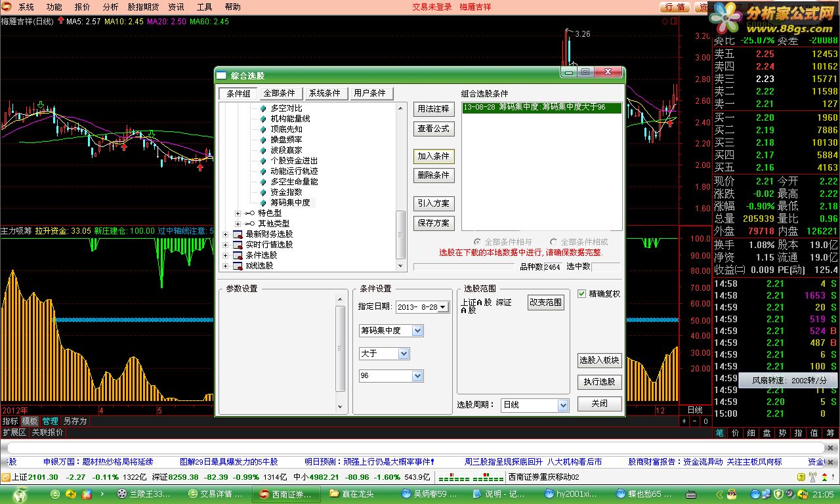The image size is (840, 504).
Task: Open 系统 menu
Action: [x=26, y=7]
